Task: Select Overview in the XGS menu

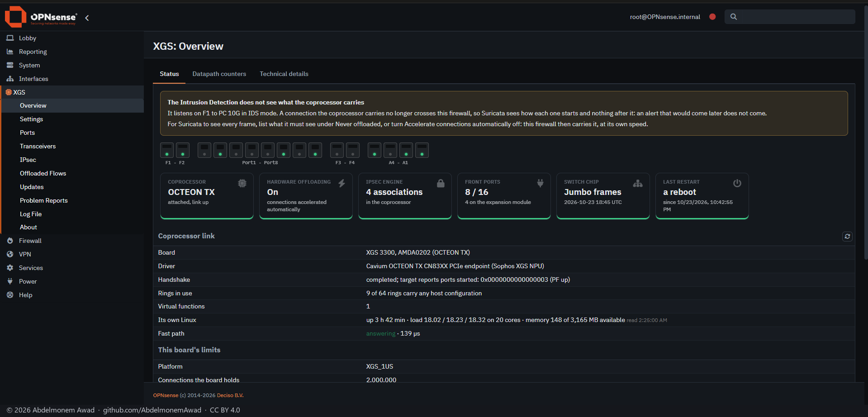Action: [x=73, y=105]
